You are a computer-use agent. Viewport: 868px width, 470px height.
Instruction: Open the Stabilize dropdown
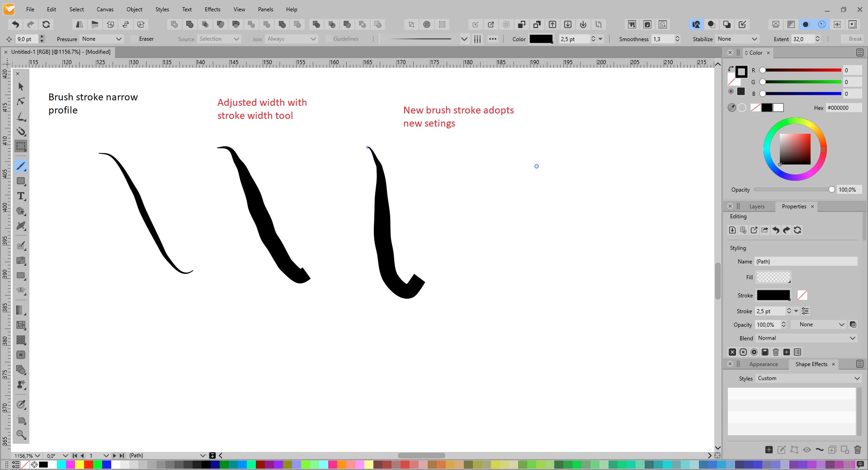737,39
